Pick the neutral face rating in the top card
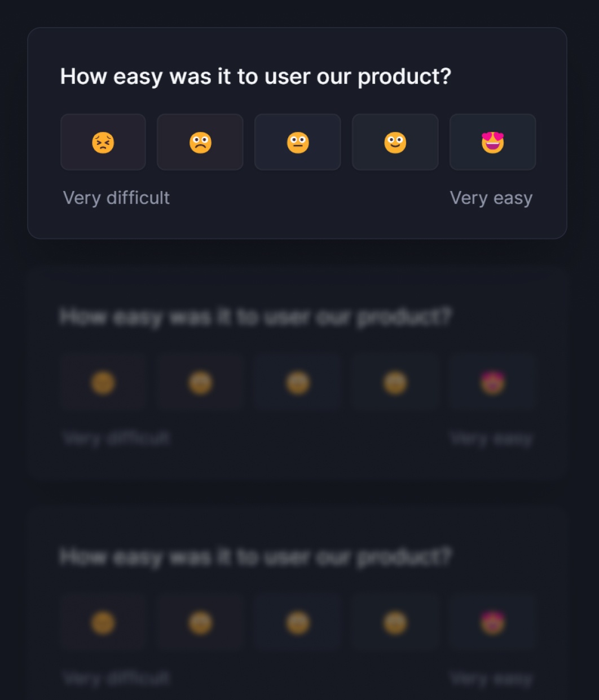Image resolution: width=599 pixels, height=700 pixels. pyautogui.click(x=298, y=142)
